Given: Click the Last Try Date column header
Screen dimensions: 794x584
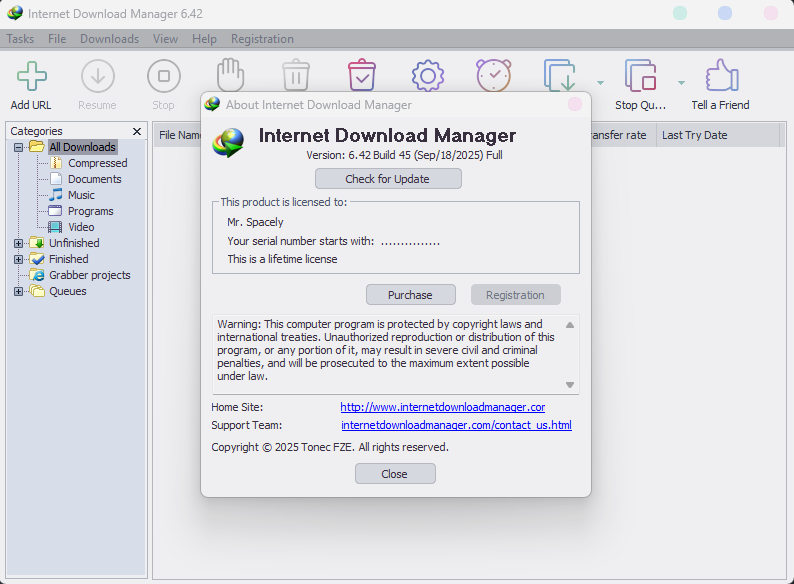Looking at the screenshot, I should tap(718, 135).
